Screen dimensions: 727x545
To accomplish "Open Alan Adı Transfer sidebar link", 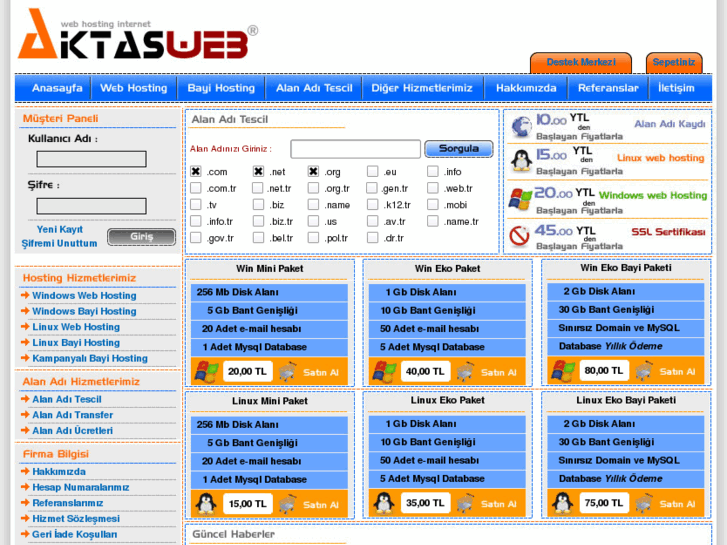I will [x=72, y=415].
